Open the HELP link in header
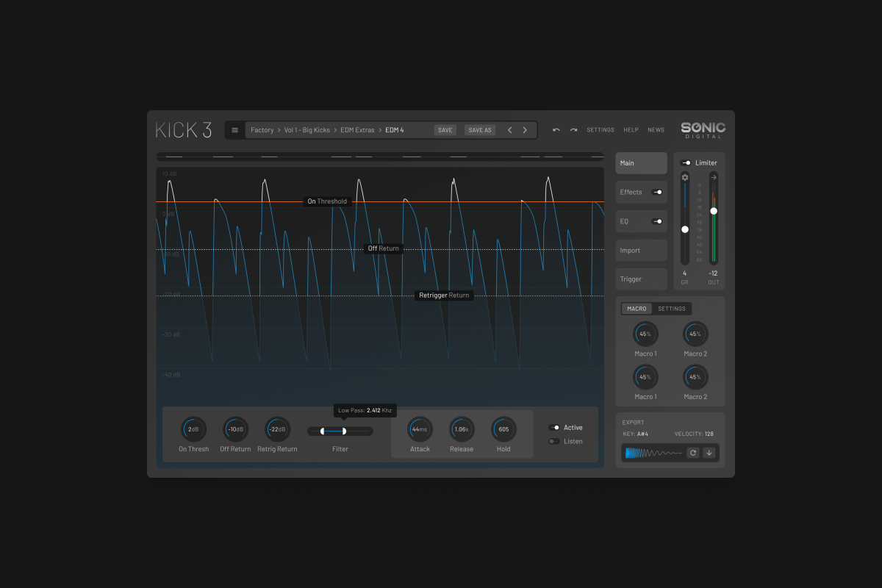The width and height of the screenshot is (882, 588). [x=631, y=130]
